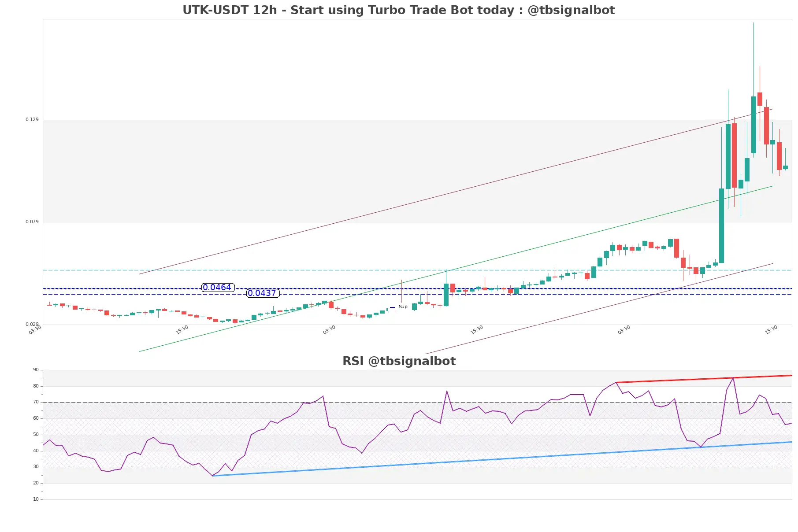Screen dimensions: 798x532
Task: Click the RSI 20 axis label
Action: [x=36, y=483]
